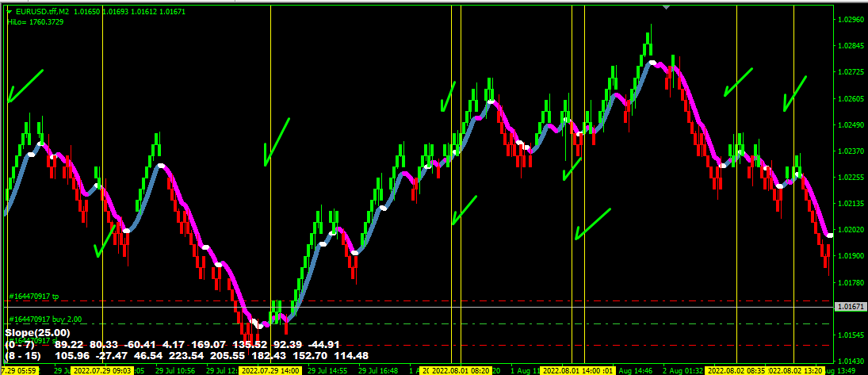Screen dimensions: 868x375
Task: Click slope value 105.96
Action: click(x=71, y=356)
